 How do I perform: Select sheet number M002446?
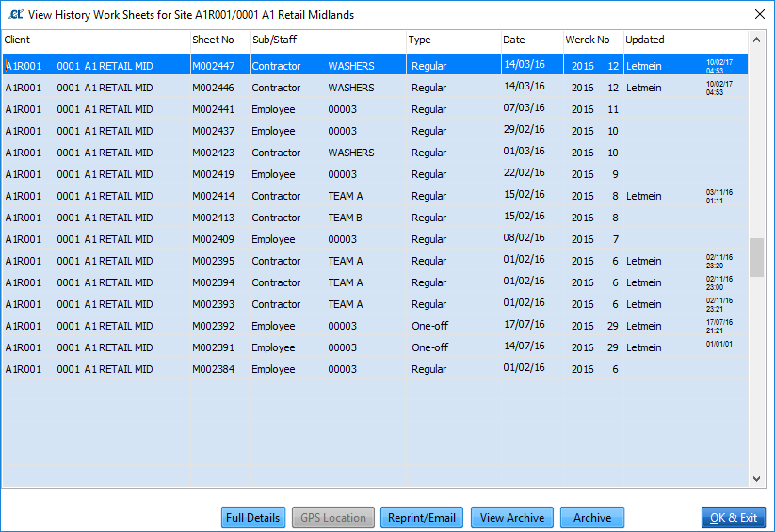pos(214,88)
